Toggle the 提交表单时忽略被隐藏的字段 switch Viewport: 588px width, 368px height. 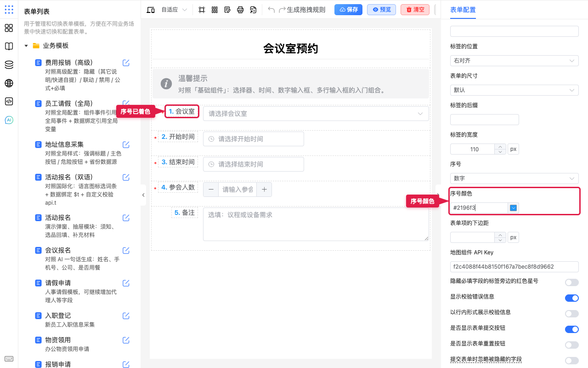pos(571,361)
